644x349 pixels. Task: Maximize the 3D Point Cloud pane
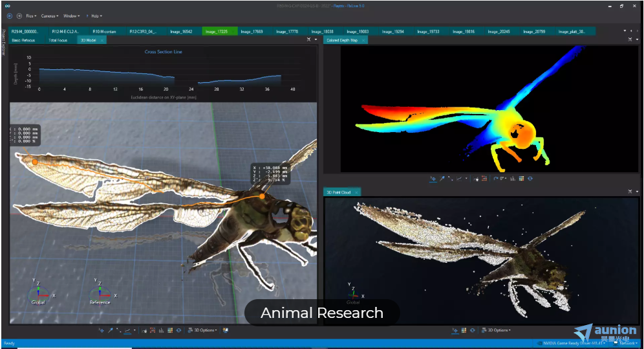click(630, 192)
